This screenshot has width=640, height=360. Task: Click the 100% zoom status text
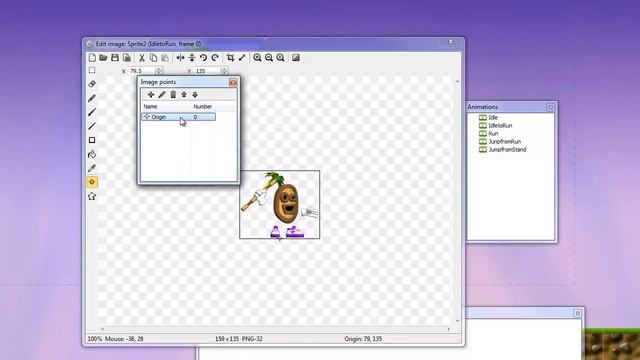pos(95,339)
